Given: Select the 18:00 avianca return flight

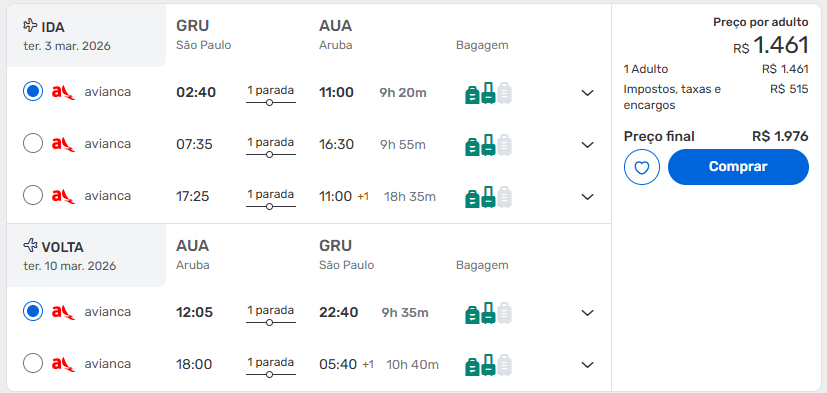Looking at the screenshot, I should click(33, 363).
